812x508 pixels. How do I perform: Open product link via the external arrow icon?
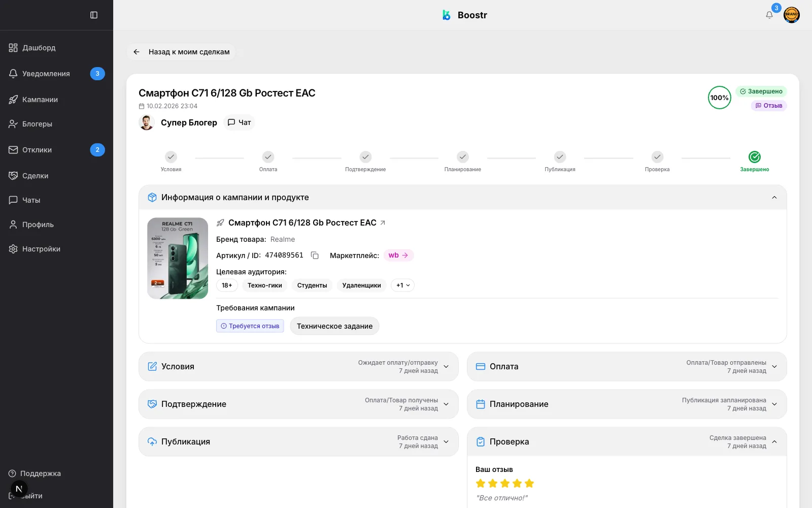(x=383, y=223)
